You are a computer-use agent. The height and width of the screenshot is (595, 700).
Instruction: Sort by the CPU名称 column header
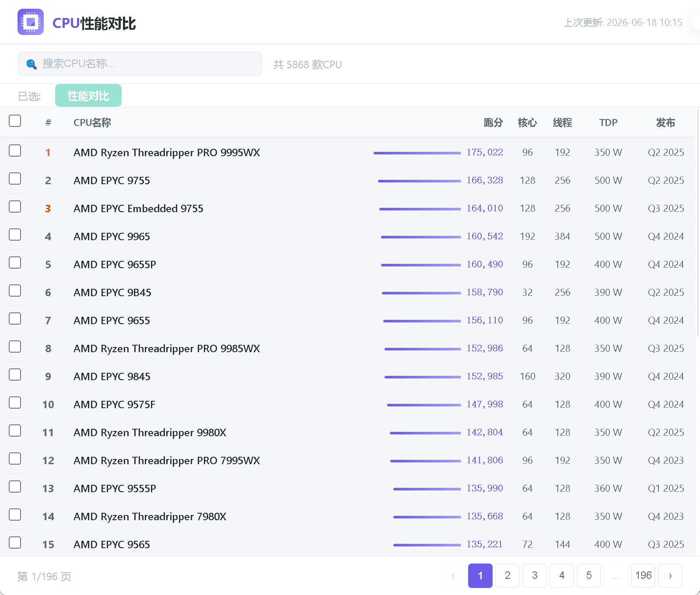click(x=92, y=122)
